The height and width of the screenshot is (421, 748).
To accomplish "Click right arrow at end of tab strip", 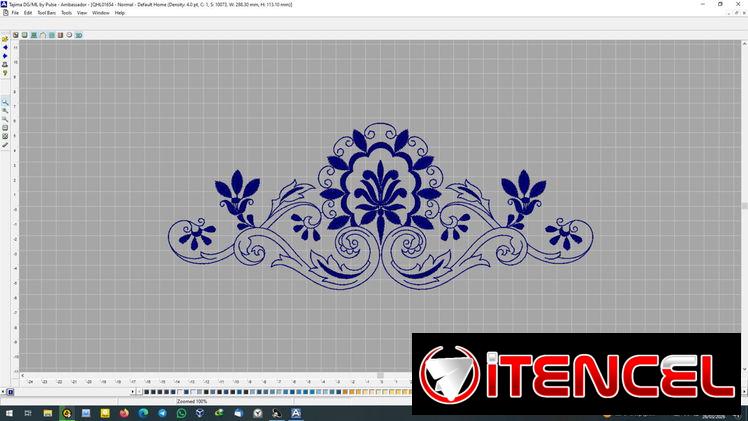I will 133,392.
